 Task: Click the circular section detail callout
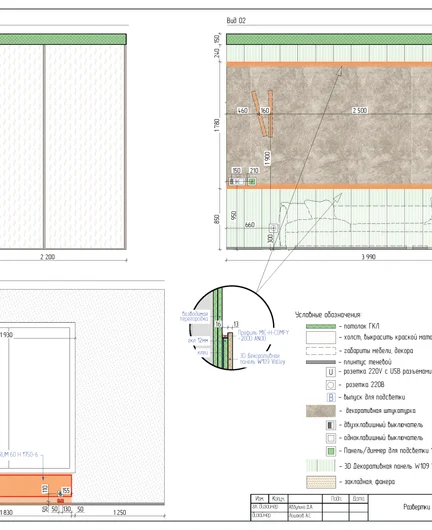232,328
